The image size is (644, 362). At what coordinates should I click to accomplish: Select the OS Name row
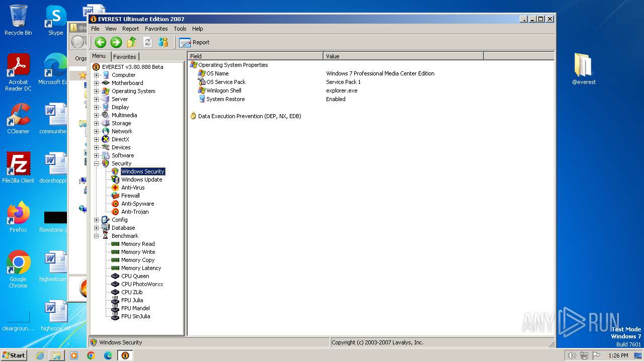pyautogui.click(x=371, y=73)
